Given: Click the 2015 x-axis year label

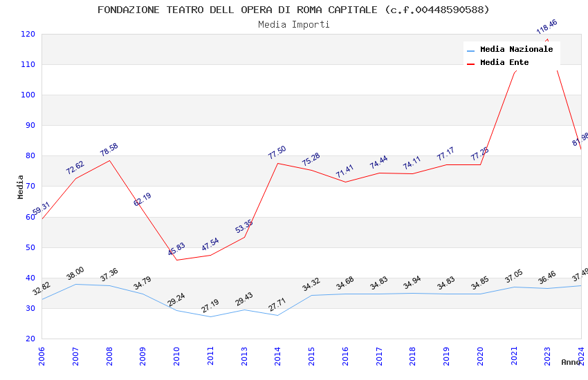Looking at the screenshot, I should (x=311, y=356).
